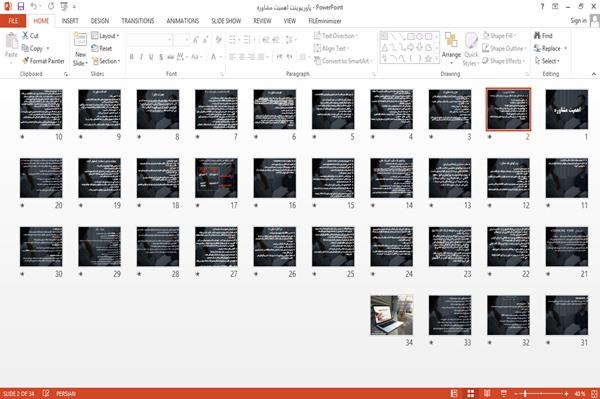This screenshot has height=399, width=600.
Task: Open the FILEminimizer tab
Action: [x=324, y=21]
